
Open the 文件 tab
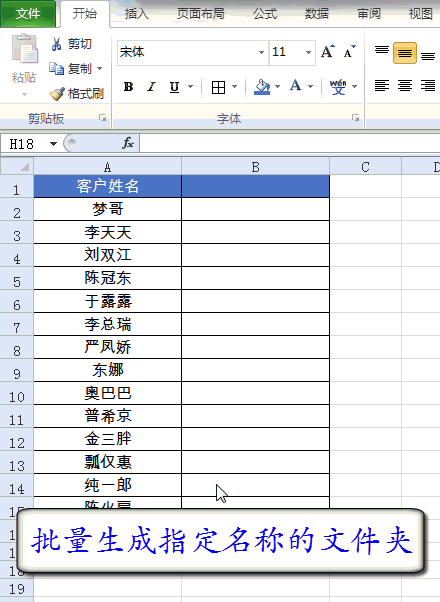pos(28,14)
